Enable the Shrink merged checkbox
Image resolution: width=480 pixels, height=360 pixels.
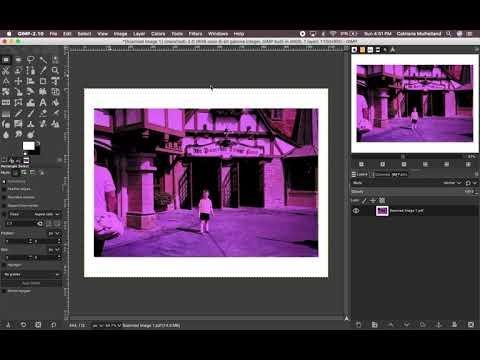(4, 291)
